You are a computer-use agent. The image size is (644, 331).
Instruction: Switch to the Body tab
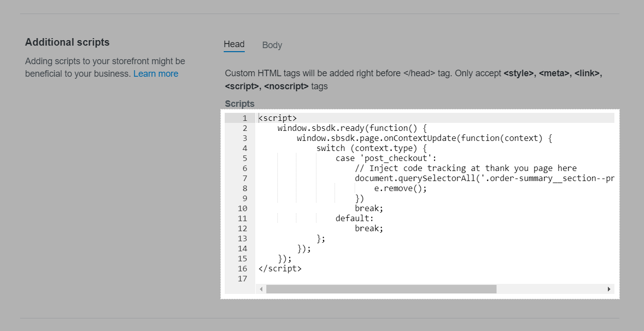tap(272, 45)
